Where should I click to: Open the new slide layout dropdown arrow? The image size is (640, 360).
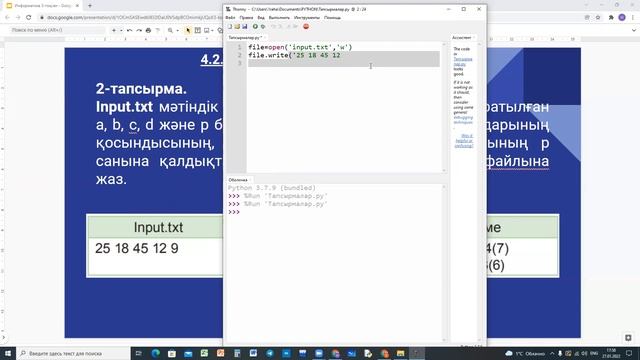click(x=121, y=30)
